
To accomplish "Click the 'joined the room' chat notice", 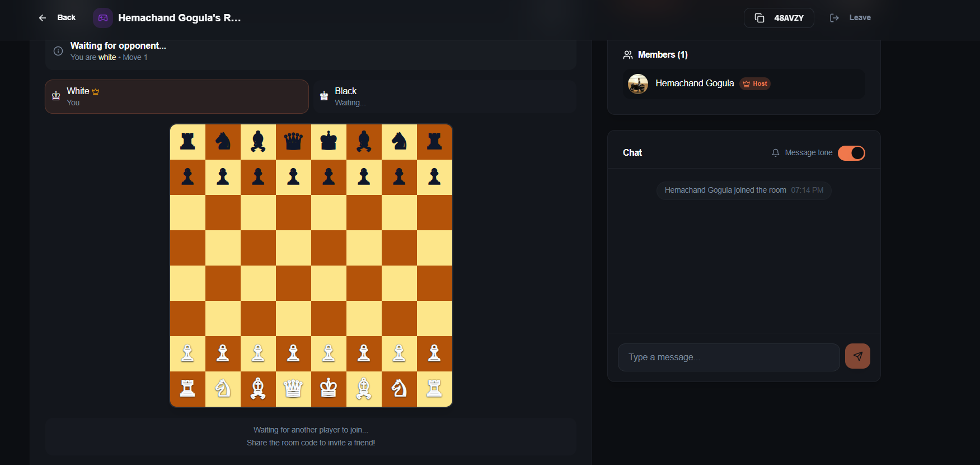I will point(744,190).
